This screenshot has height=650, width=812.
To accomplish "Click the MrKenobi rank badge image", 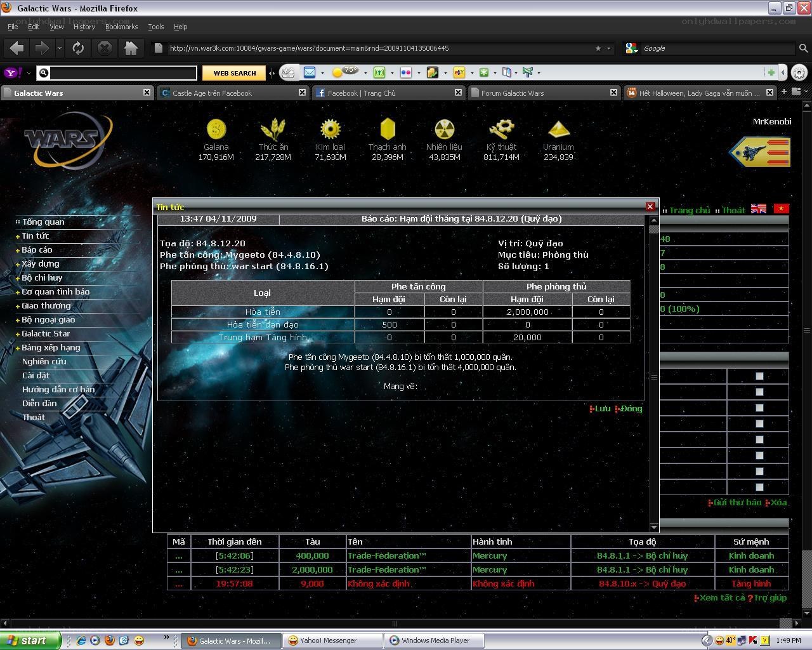I will [x=759, y=152].
